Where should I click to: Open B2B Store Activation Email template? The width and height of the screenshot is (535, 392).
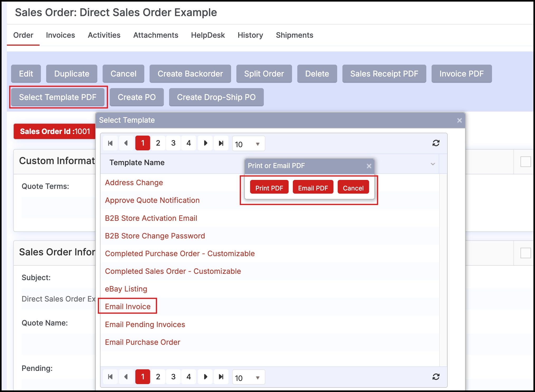click(x=151, y=218)
